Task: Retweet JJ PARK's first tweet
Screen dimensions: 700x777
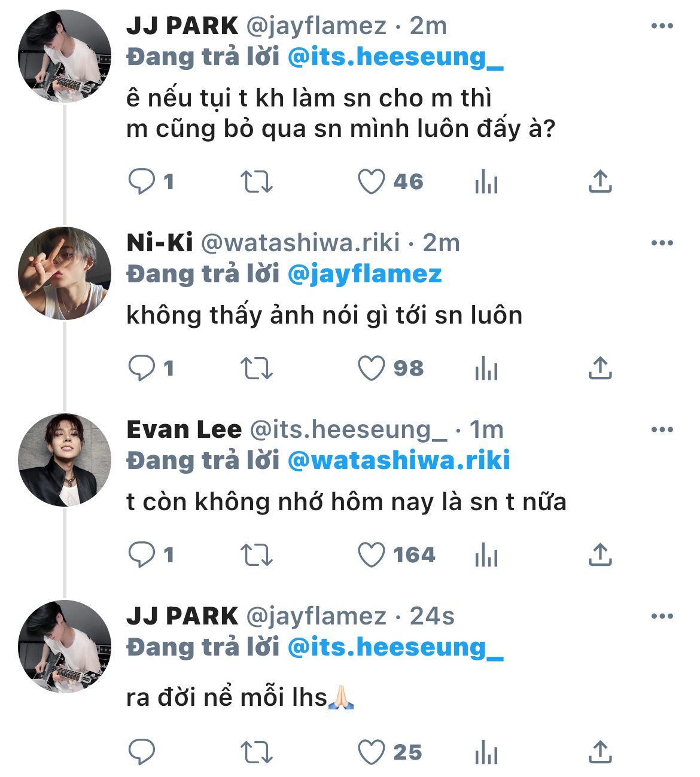Action: 256,181
